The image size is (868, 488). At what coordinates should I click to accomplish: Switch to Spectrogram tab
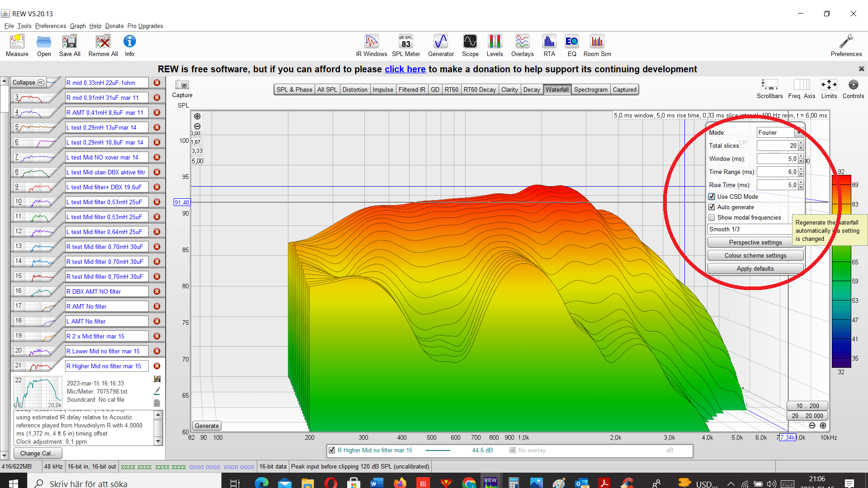tap(590, 89)
